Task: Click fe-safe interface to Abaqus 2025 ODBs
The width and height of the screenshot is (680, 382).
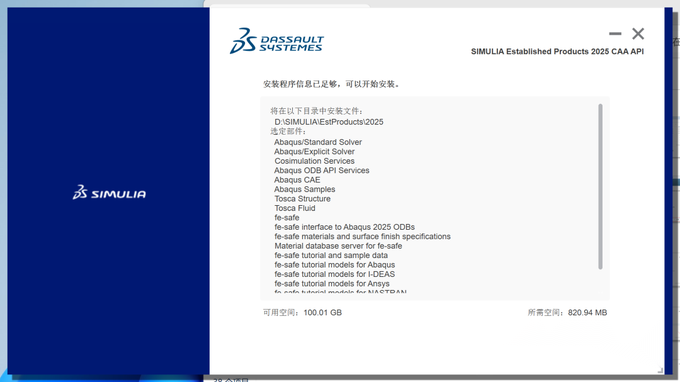Action: coord(344,227)
